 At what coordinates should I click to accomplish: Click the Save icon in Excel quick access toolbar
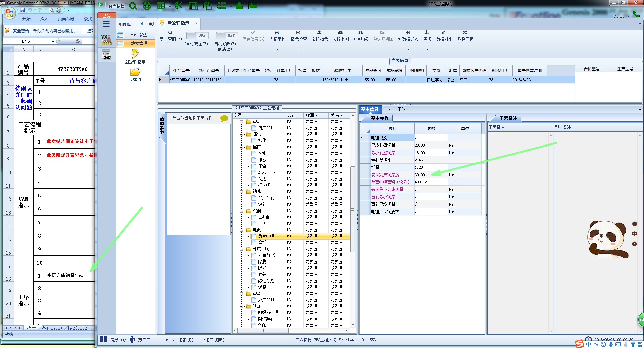click(23, 10)
